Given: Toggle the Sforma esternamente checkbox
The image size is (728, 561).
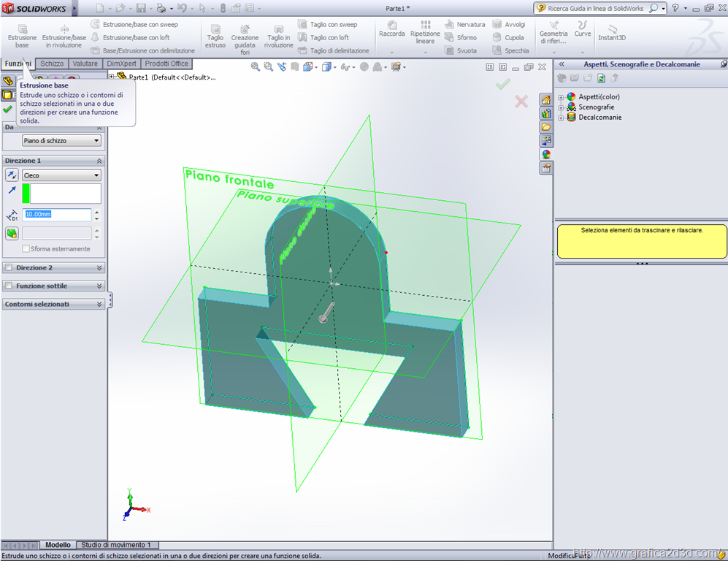Looking at the screenshot, I should (26, 249).
